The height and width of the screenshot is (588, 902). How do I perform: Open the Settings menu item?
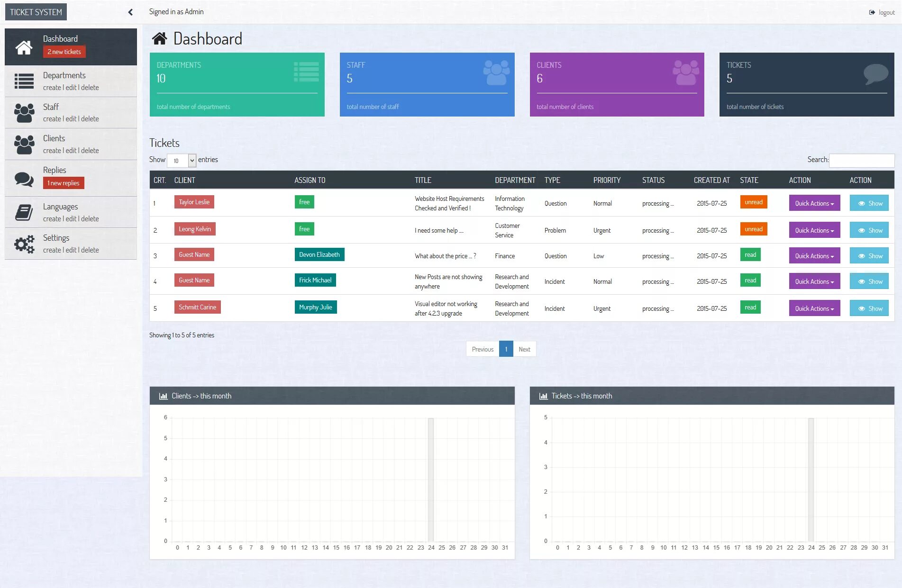[x=71, y=244]
